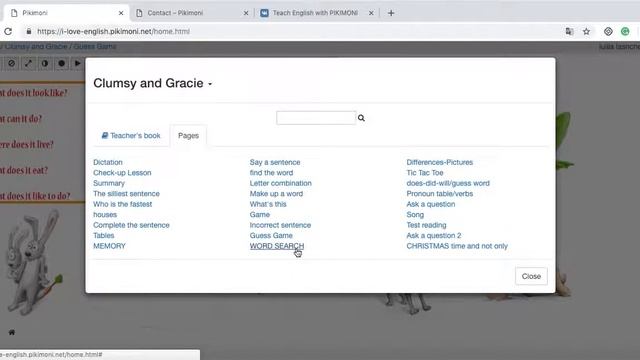Open the green circular browser extension icon

[625, 31]
